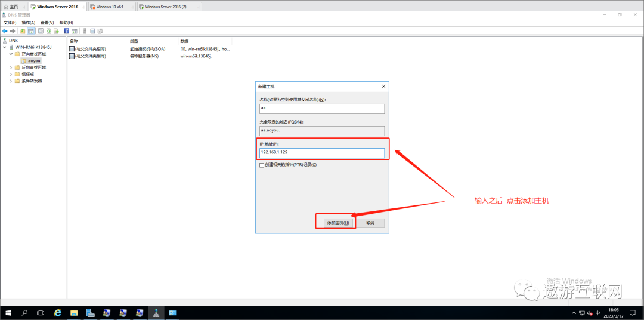Switch to the 主页 tab
The height and width of the screenshot is (320, 644).
(14, 7)
